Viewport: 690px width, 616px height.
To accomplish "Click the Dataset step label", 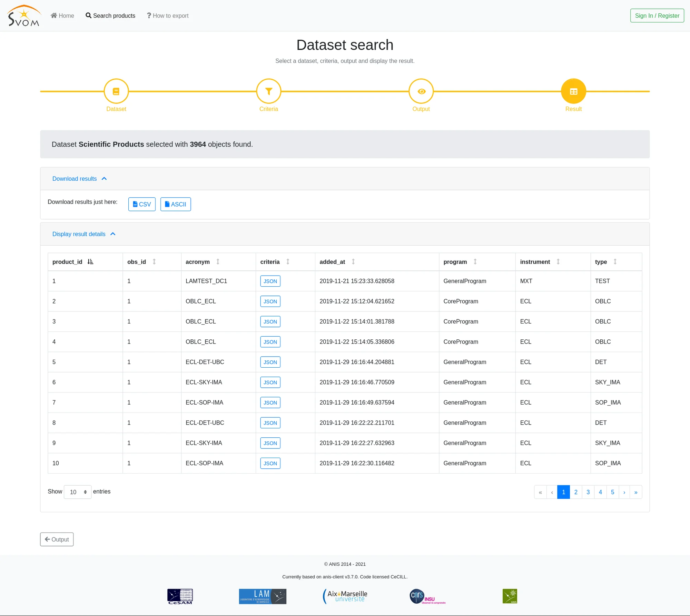I will [116, 109].
